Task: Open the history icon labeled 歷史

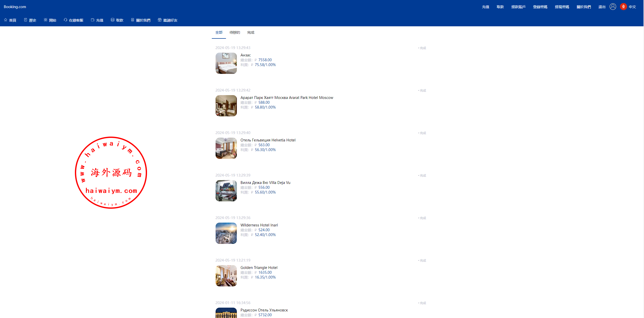Action: (26, 20)
